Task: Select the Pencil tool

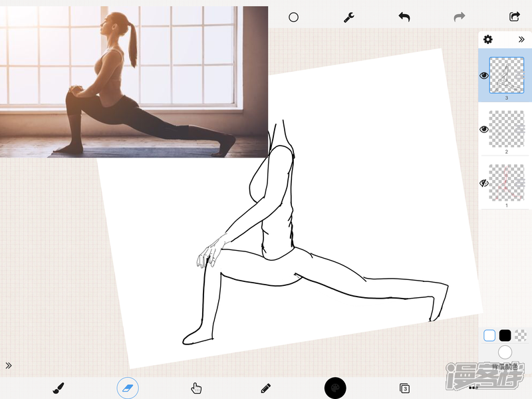Action: (x=266, y=388)
